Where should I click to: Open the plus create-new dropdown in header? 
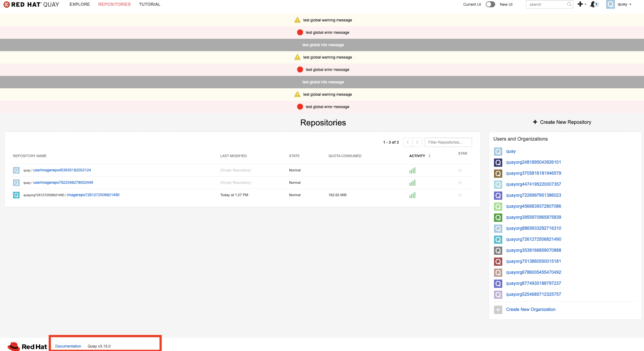tap(582, 4)
